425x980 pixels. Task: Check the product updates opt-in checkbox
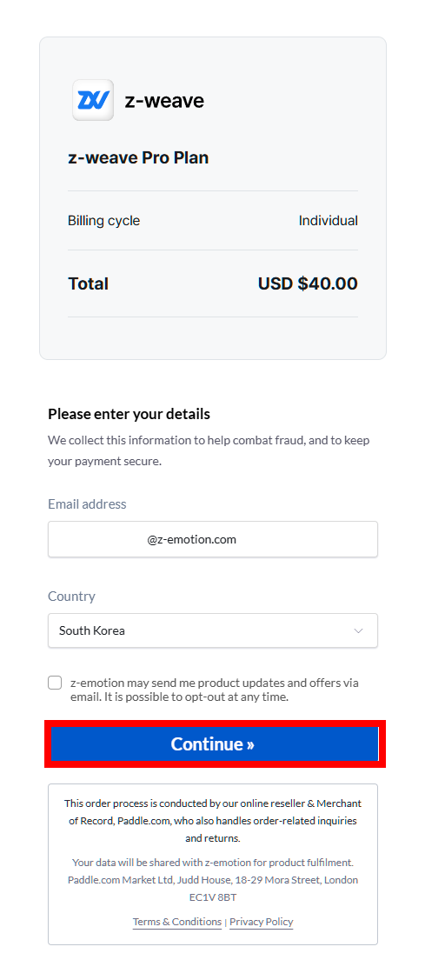55,683
